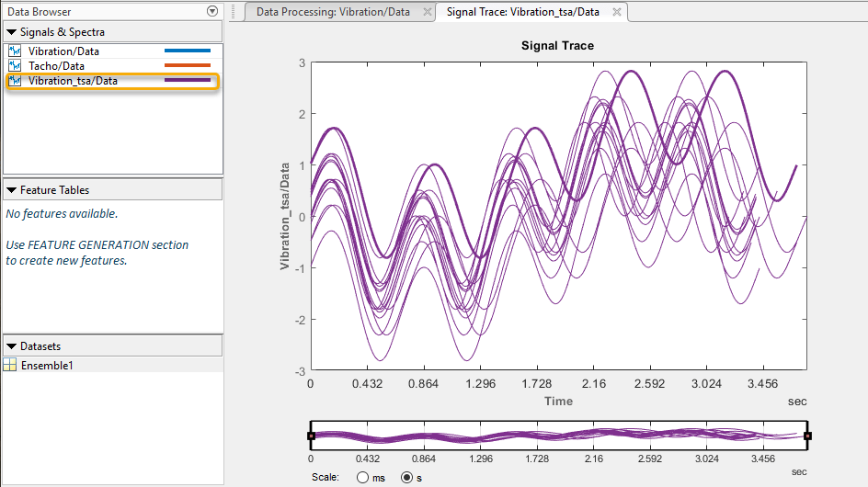This screenshot has width=868, height=487.
Task: Select the Vibration/Data signal row
Action: tap(113, 51)
